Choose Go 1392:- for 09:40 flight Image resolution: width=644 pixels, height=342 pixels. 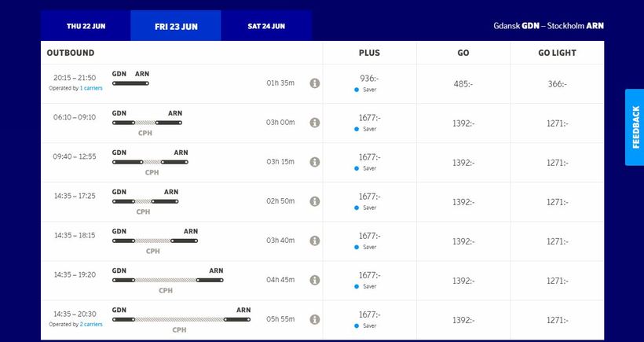[463, 163]
